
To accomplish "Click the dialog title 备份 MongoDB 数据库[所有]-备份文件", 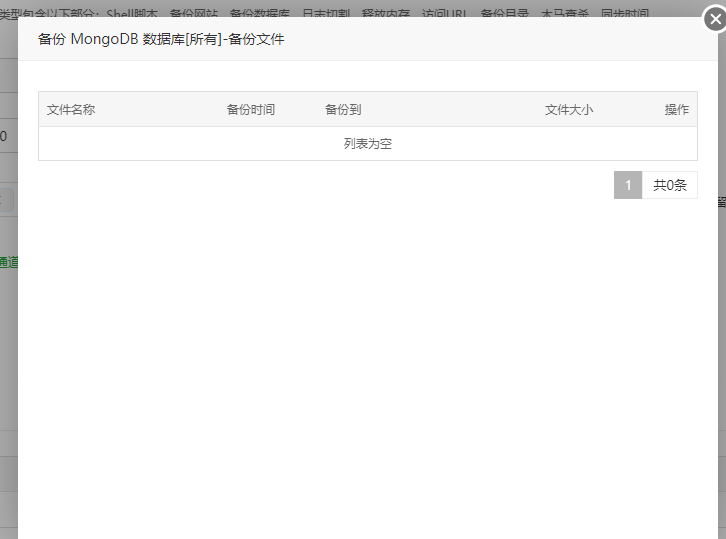I will pyautogui.click(x=161, y=39).
